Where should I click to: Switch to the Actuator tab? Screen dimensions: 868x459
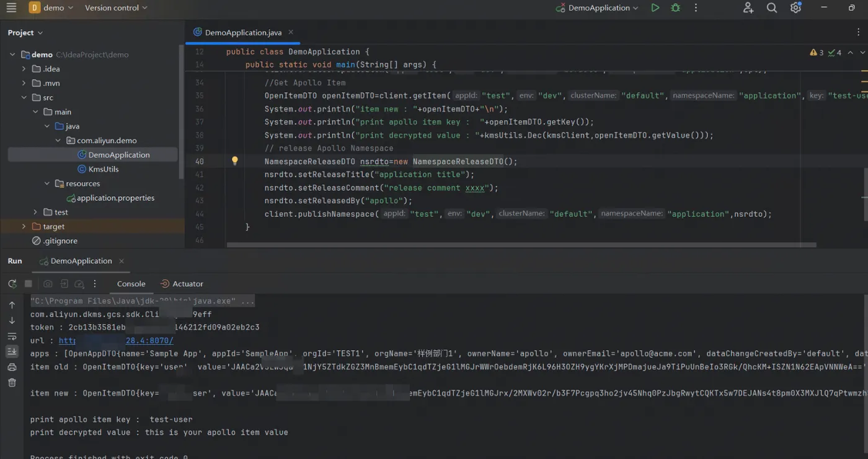(x=182, y=284)
